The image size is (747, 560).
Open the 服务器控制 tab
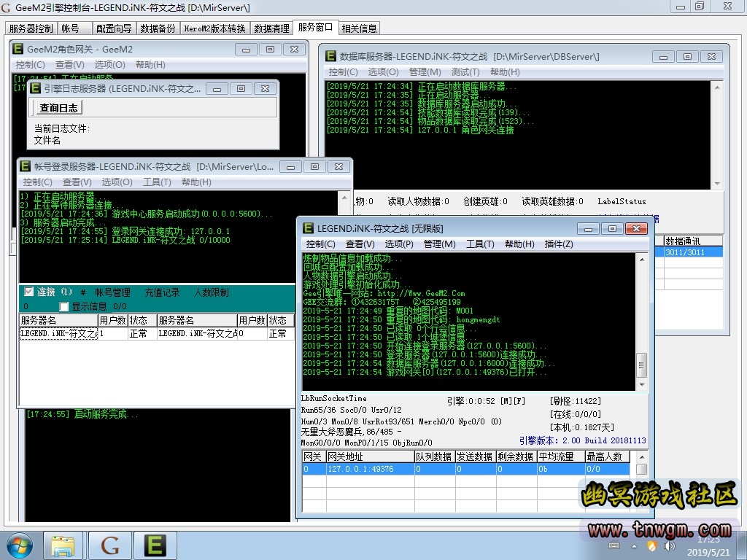[x=31, y=28]
